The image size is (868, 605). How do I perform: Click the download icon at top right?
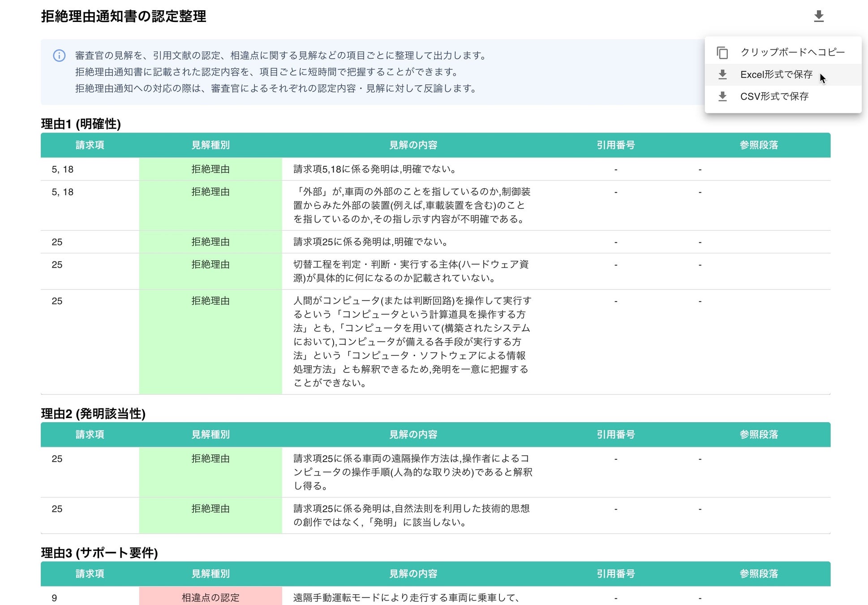coord(818,17)
